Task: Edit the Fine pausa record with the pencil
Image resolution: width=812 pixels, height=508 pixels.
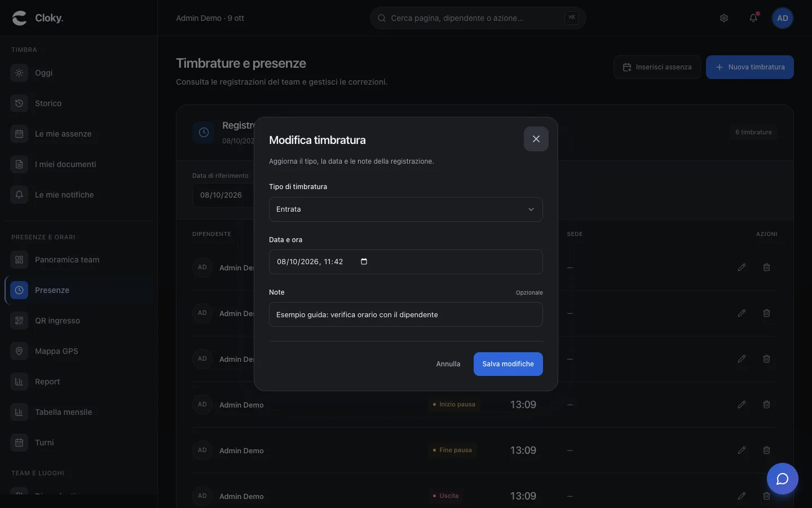Action: pyautogui.click(x=742, y=450)
